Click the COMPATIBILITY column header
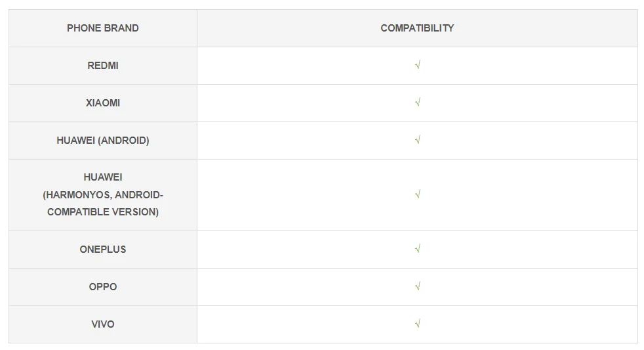 (417, 28)
